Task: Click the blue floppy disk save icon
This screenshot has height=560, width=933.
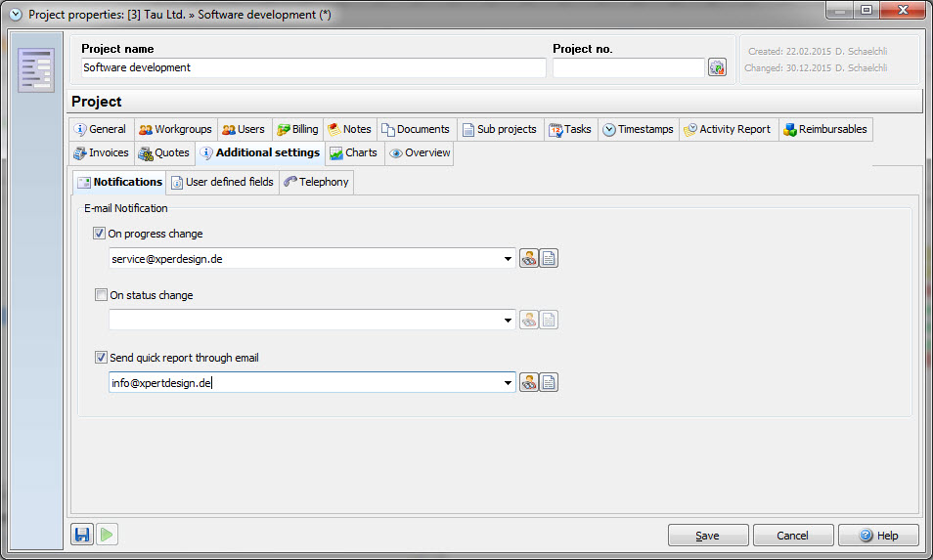Action: (x=82, y=535)
